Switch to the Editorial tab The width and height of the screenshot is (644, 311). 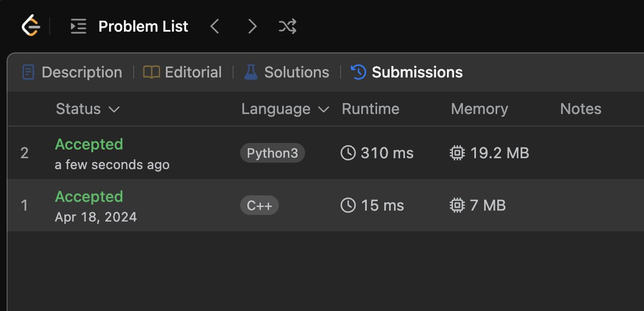(182, 73)
